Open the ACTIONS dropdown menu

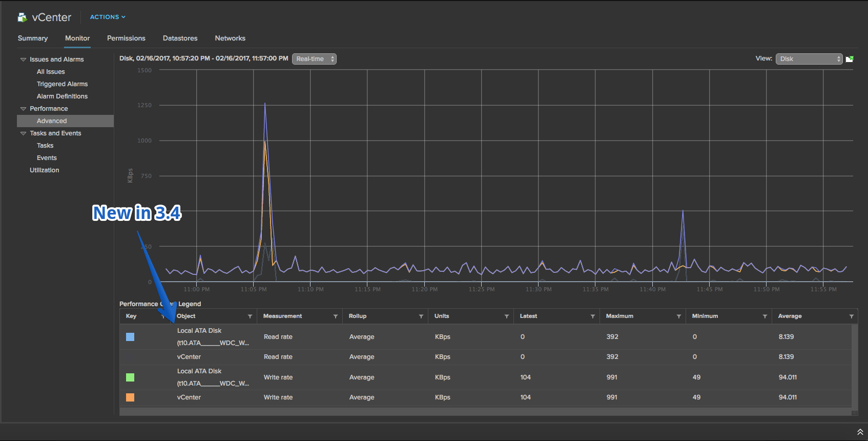click(x=108, y=17)
